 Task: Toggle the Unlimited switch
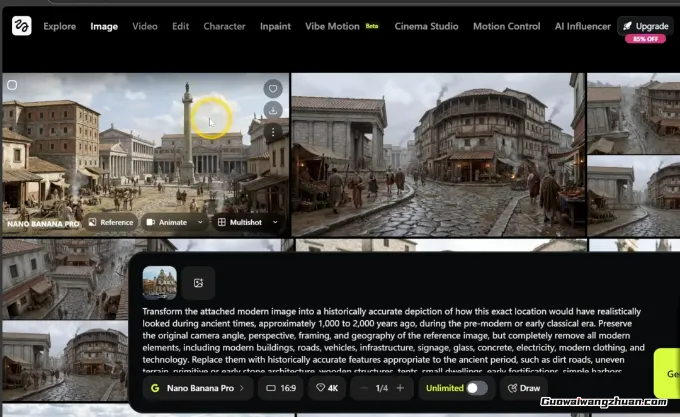pyautogui.click(x=476, y=387)
